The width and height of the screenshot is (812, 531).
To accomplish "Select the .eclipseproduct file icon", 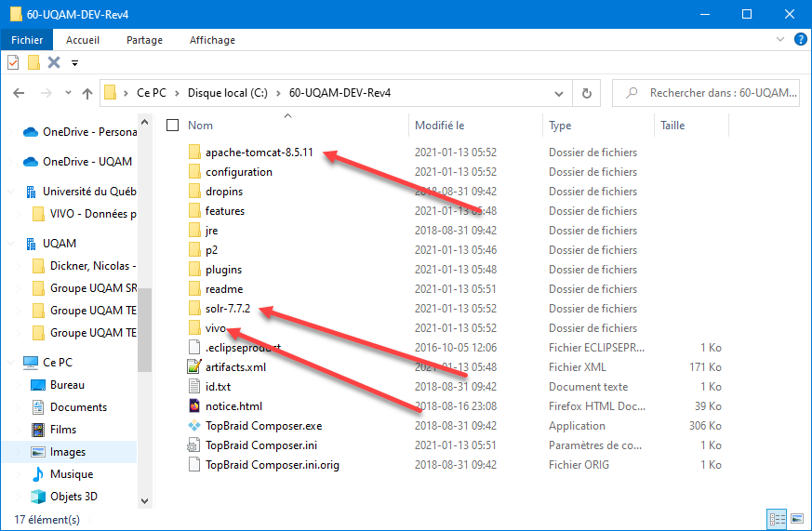I will 194,348.
